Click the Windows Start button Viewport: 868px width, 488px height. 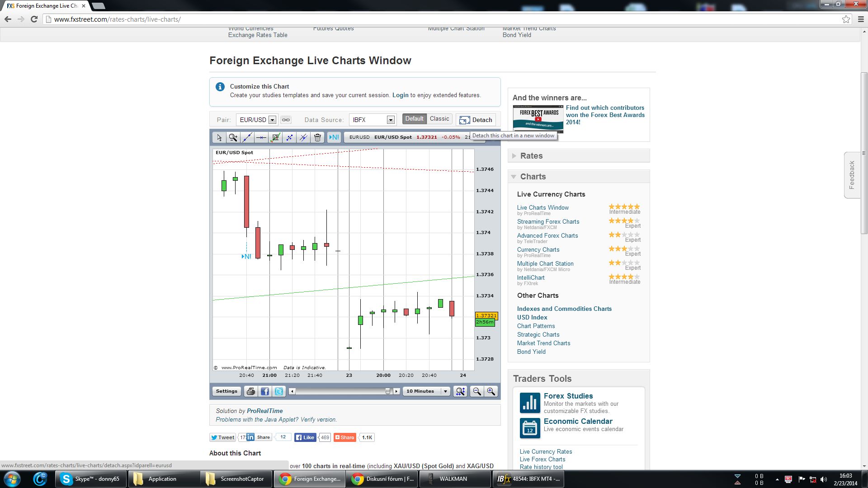click(12, 479)
